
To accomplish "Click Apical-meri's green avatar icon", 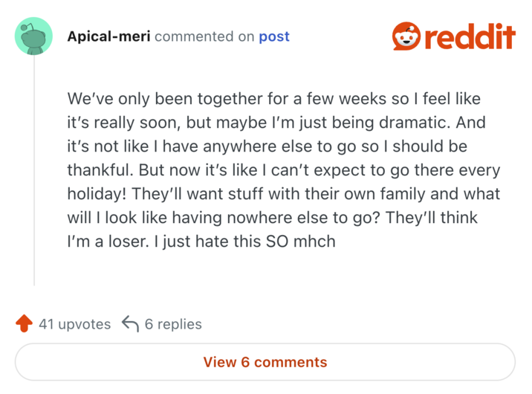I will (x=33, y=36).
